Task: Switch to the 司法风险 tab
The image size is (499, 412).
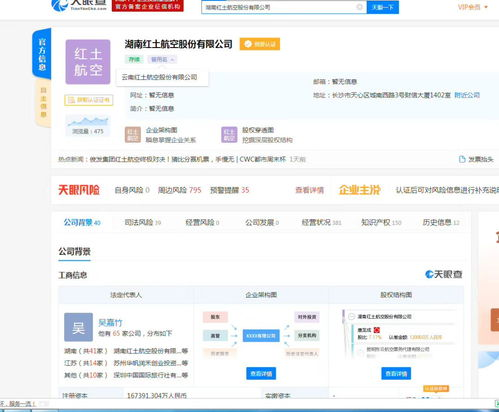Action: [143, 223]
